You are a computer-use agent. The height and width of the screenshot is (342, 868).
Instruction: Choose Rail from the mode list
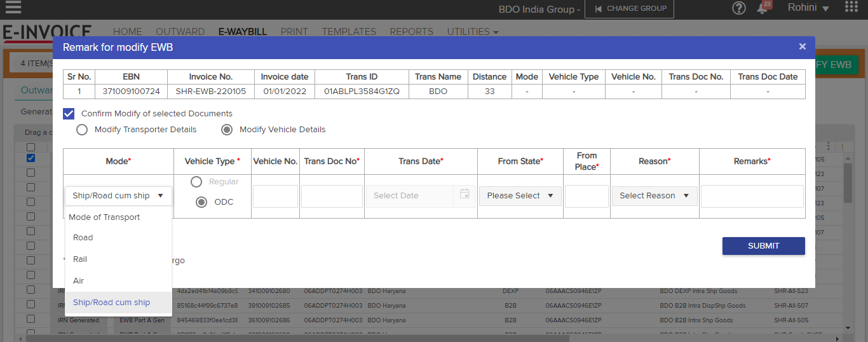(118, 259)
